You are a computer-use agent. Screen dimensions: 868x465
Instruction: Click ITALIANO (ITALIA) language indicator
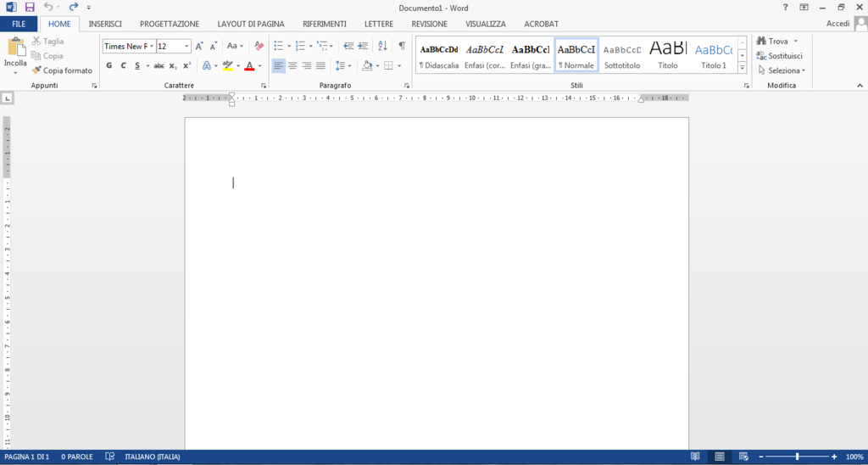pyautogui.click(x=153, y=457)
